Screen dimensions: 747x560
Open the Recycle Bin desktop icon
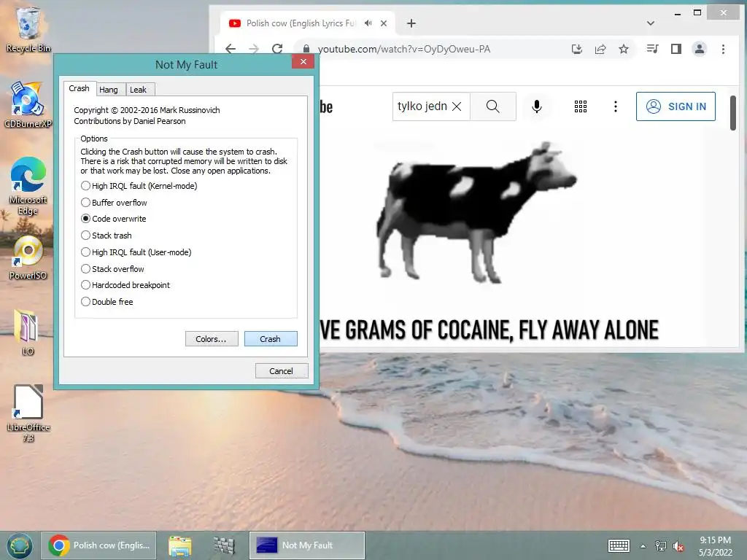pyautogui.click(x=28, y=29)
